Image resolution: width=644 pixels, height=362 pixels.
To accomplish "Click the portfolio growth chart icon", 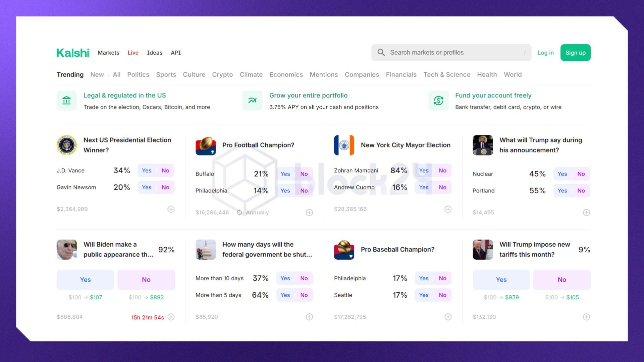I will click(252, 101).
